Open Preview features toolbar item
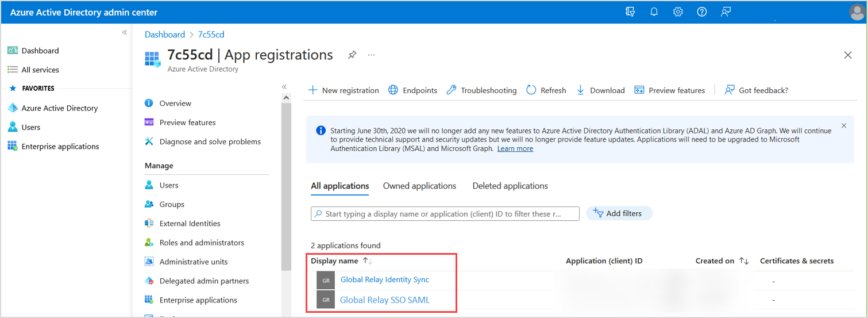 tap(670, 90)
